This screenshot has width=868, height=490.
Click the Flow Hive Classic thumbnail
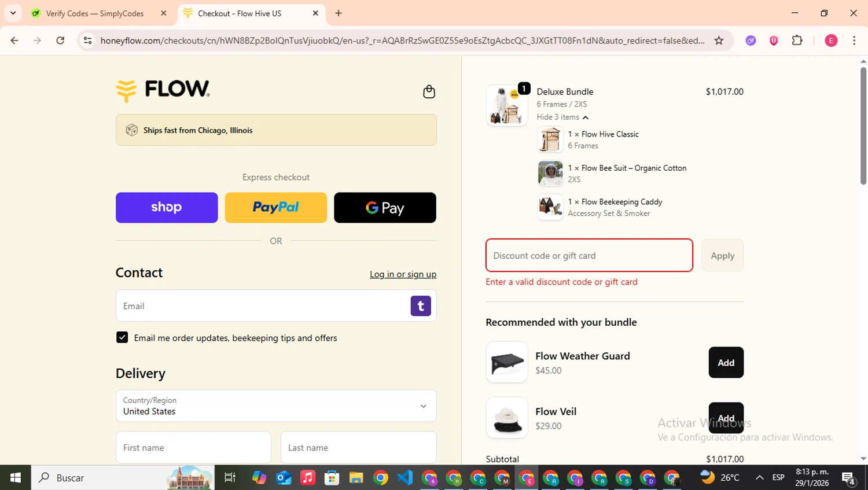550,139
